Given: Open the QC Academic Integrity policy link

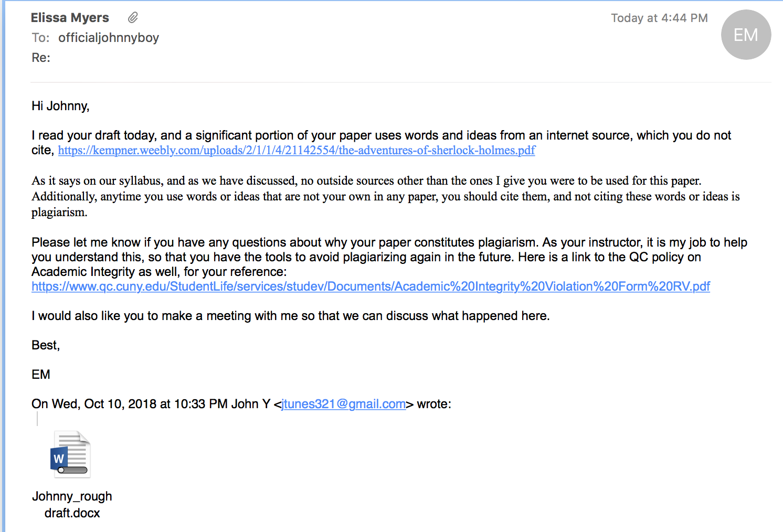Looking at the screenshot, I should 371,286.
